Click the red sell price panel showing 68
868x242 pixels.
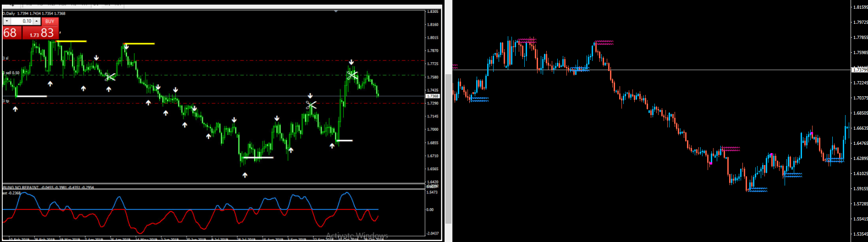tap(12, 33)
